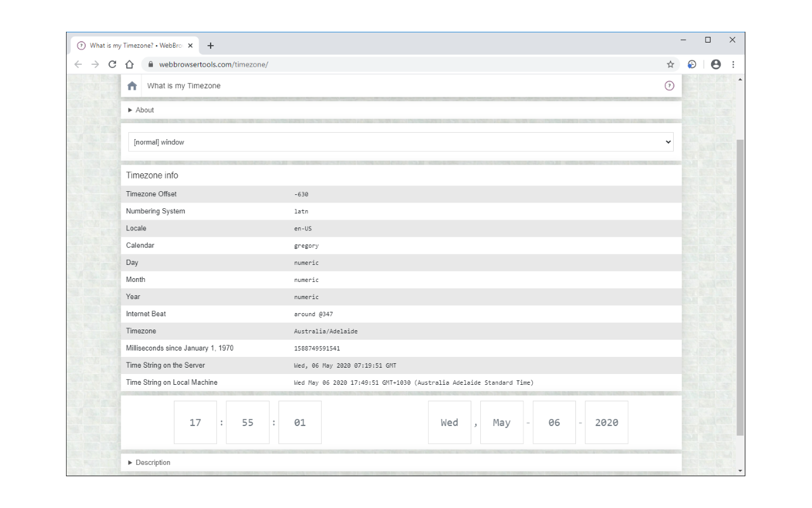
Task: Click the Calendar value gregory
Action: (x=306, y=246)
